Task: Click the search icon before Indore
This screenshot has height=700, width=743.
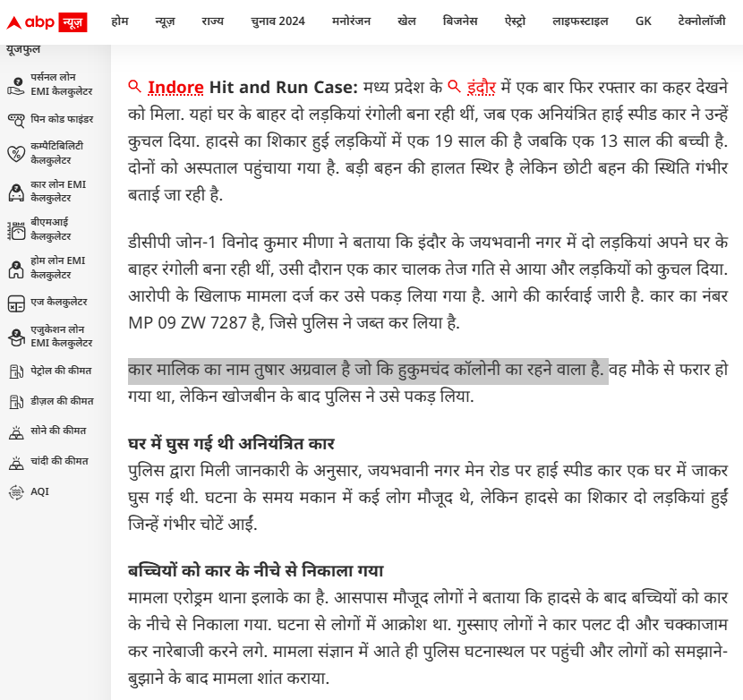Action: [134, 86]
